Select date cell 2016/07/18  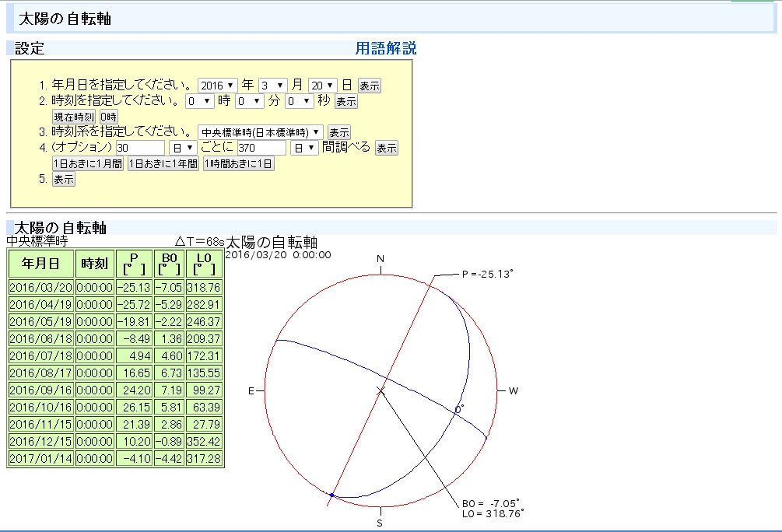pos(41,355)
